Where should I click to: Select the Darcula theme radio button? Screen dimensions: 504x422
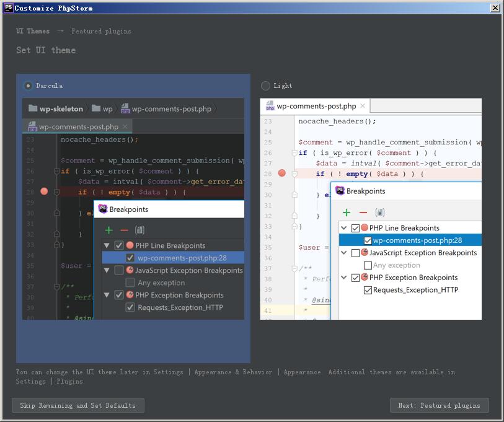pyautogui.click(x=29, y=86)
